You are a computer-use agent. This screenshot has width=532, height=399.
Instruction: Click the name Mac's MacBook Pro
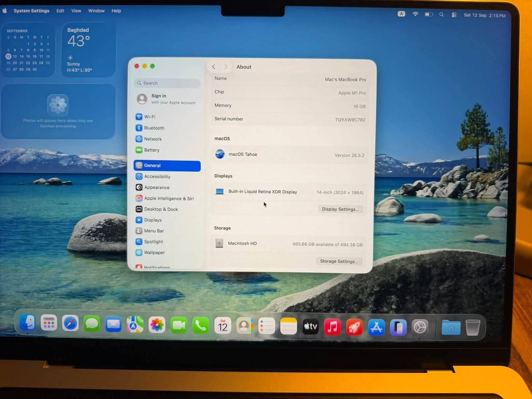(x=345, y=79)
